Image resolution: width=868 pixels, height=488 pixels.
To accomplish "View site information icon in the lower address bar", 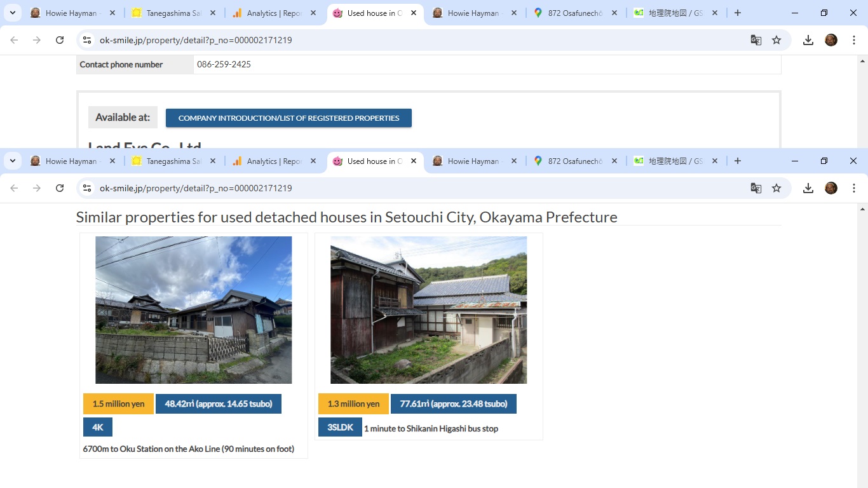I will click(x=88, y=188).
